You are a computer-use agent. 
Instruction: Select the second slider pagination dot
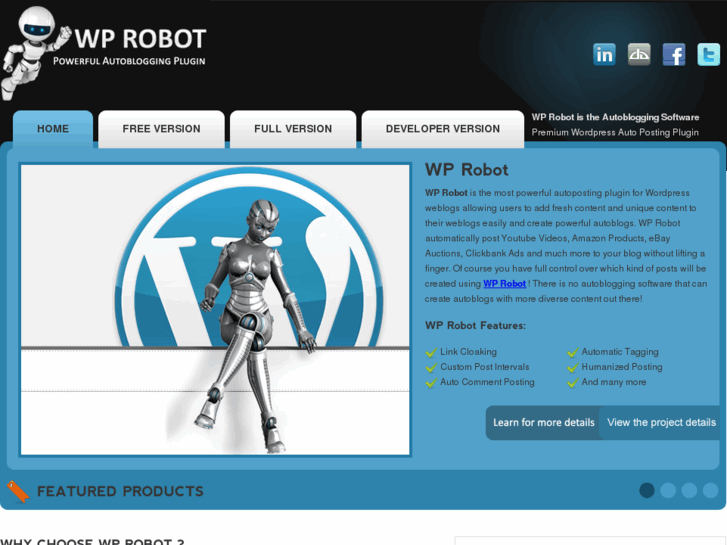coord(668,490)
